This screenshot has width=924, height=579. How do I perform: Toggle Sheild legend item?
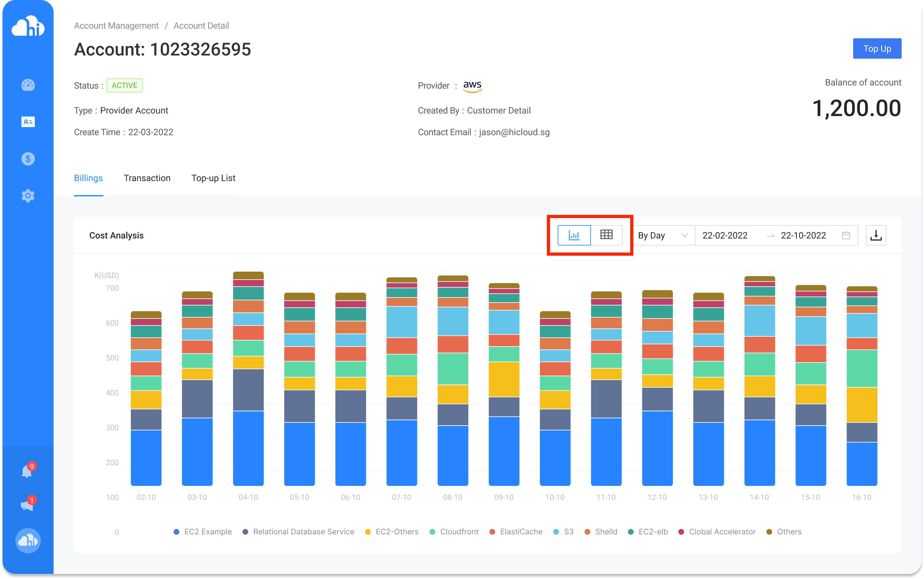click(x=601, y=531)
